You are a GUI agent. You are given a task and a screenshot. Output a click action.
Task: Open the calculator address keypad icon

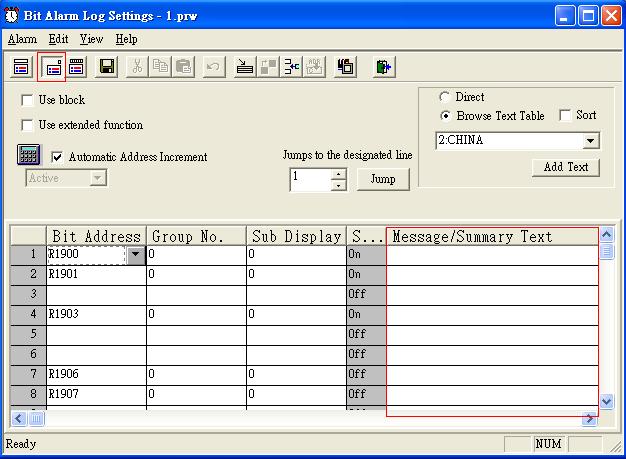(x=29, y=156)
